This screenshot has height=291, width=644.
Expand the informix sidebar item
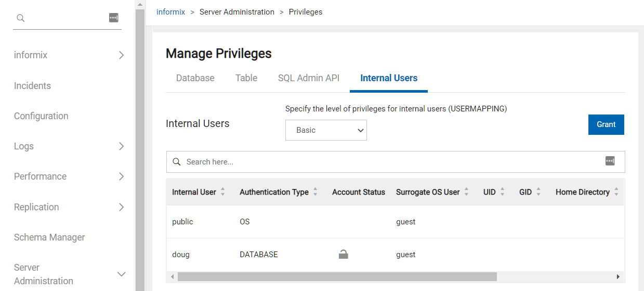point(121,55)
